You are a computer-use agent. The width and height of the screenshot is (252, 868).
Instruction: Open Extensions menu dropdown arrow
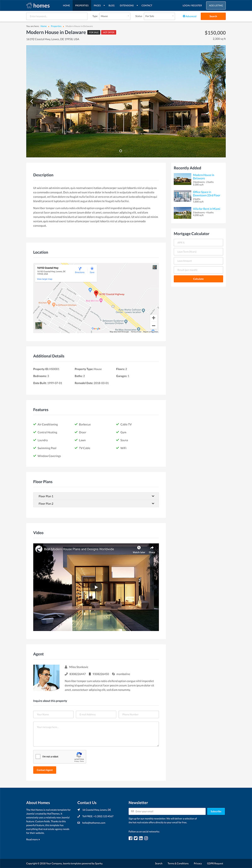coord(137,5)
